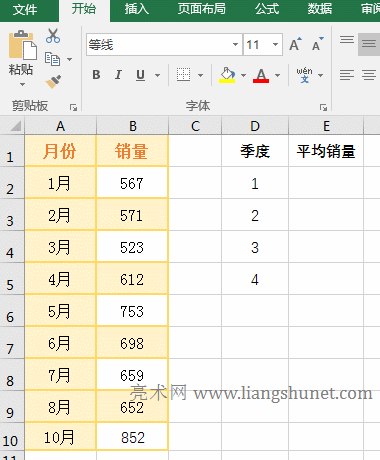Select the Format Painter brush
The width and height of the screenshot is (380, 460).
53,82
